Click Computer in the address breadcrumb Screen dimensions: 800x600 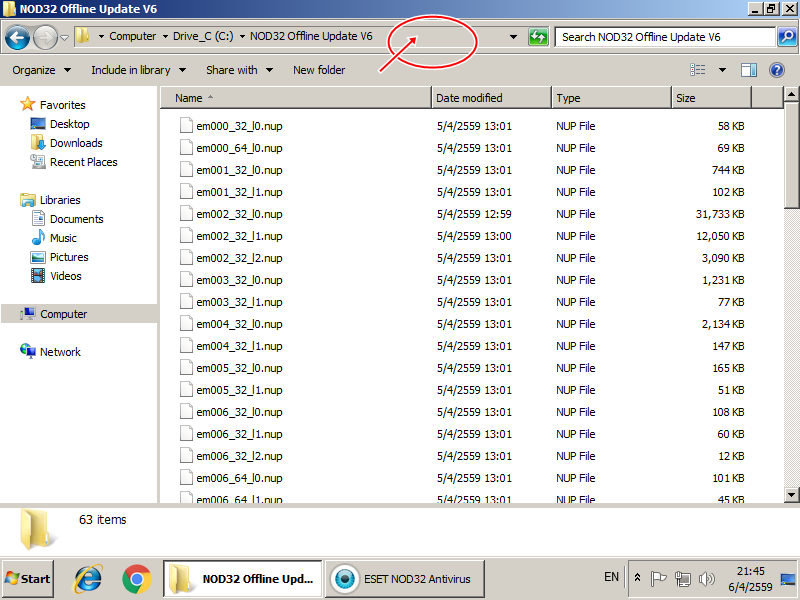(x=133, y=36)
